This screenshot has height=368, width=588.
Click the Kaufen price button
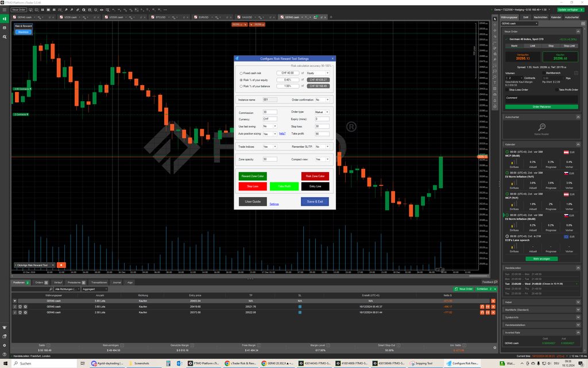click(x=560, y=57)
